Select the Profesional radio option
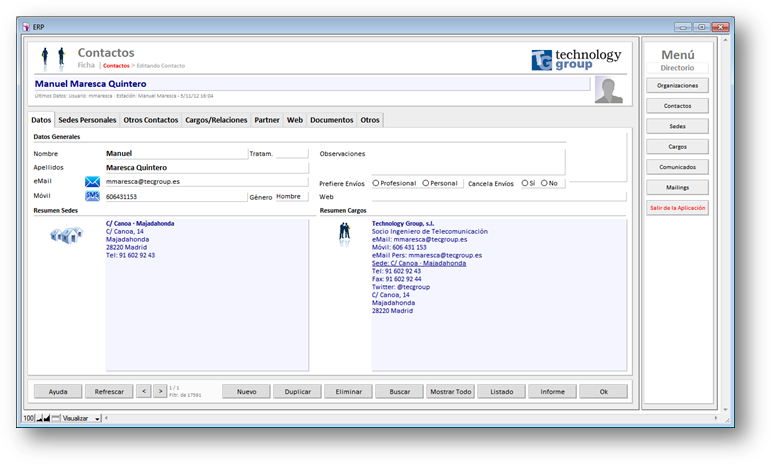 coord(375,183)
